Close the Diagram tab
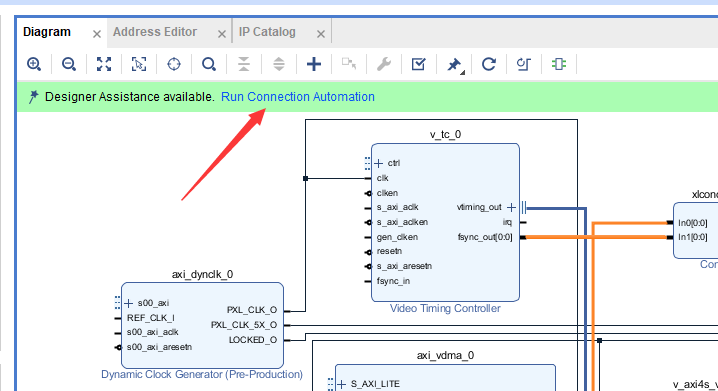 coord(97,34)
